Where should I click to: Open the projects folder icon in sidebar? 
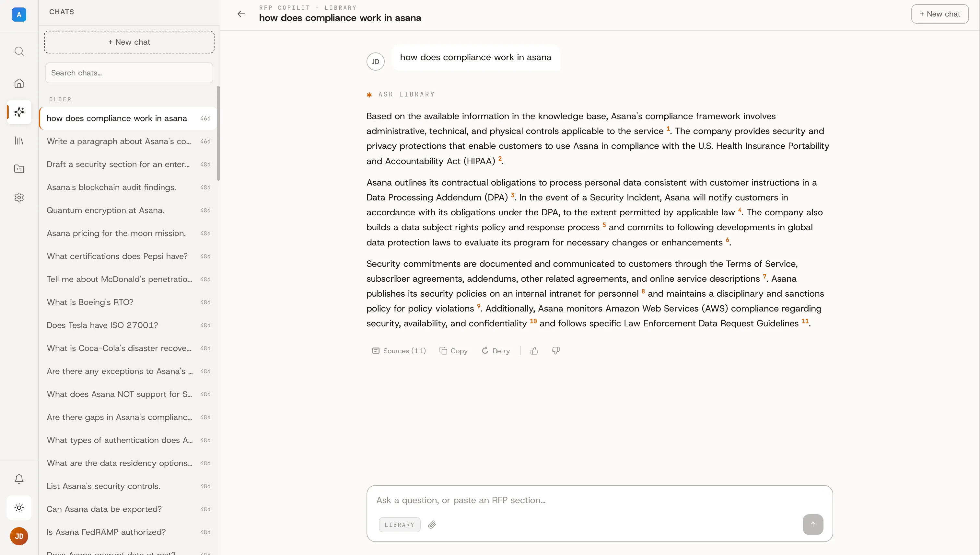coord(19,169)
